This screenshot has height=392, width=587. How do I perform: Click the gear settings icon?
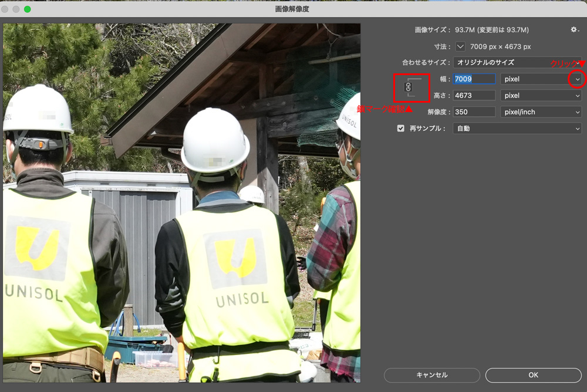(574, 29)
